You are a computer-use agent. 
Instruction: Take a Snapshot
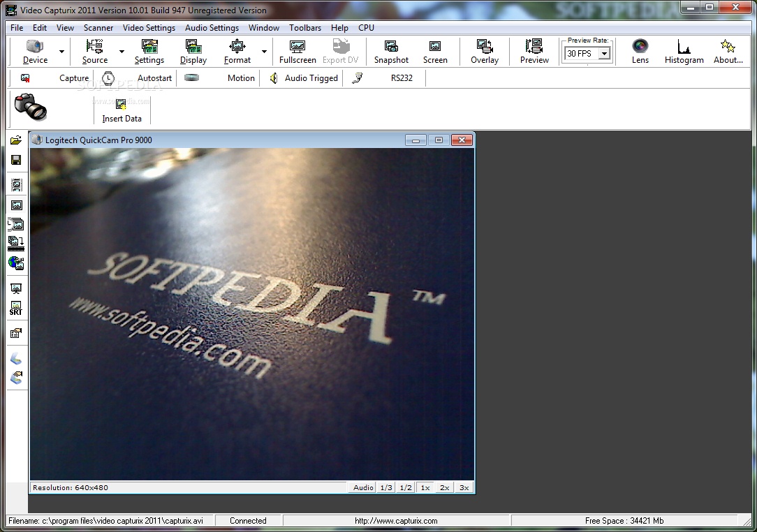(391, 52)
